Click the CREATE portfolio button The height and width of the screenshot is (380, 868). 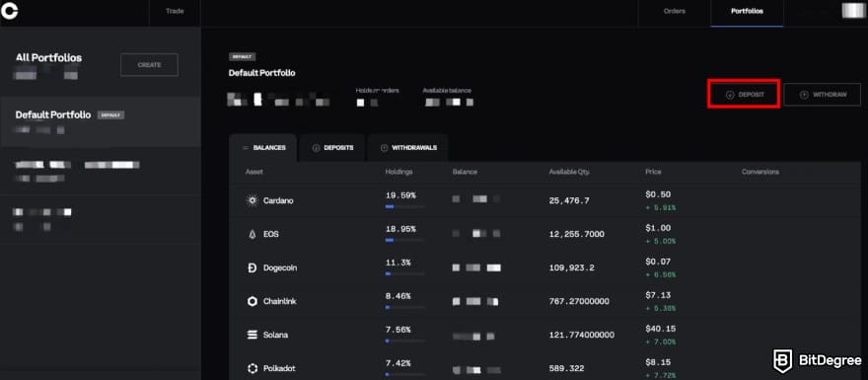tap(150, 65)
